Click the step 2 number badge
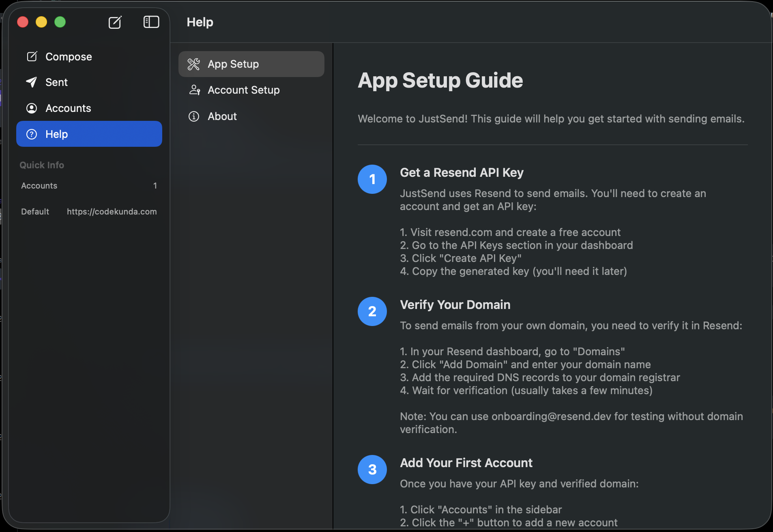The width and height of the screenshot is (773, 532). point(372,311)
